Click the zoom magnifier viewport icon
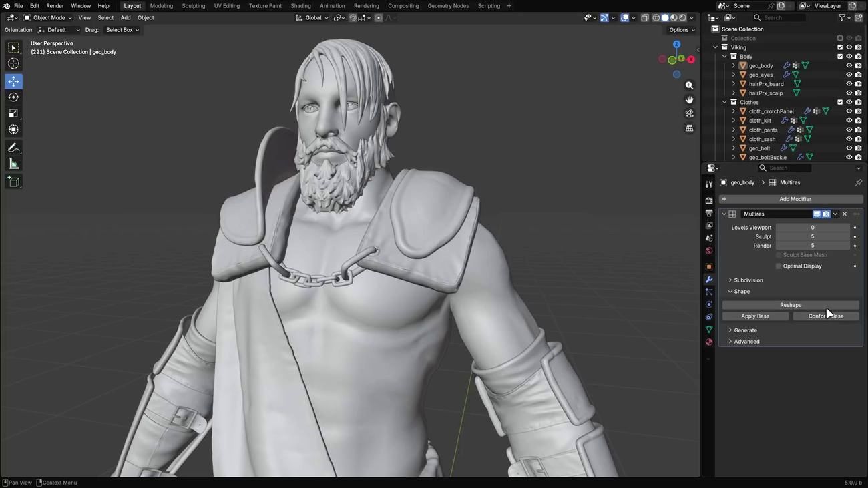Viewport: 868px width, 488px height. pos(689,85)
